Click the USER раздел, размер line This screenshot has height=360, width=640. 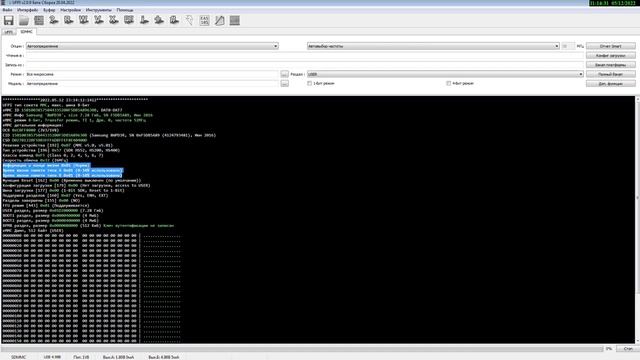pos(53,211)
